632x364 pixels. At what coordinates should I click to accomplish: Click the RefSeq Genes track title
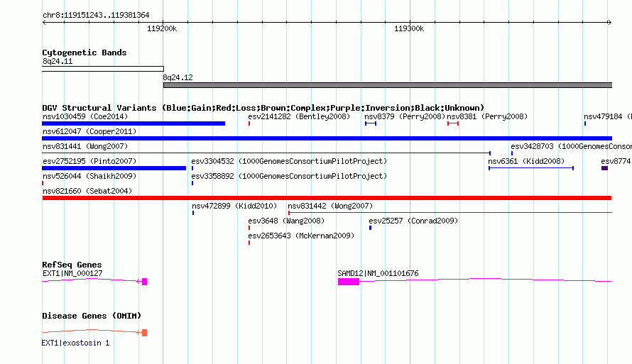pyautogui.click(x=72, y=265)
